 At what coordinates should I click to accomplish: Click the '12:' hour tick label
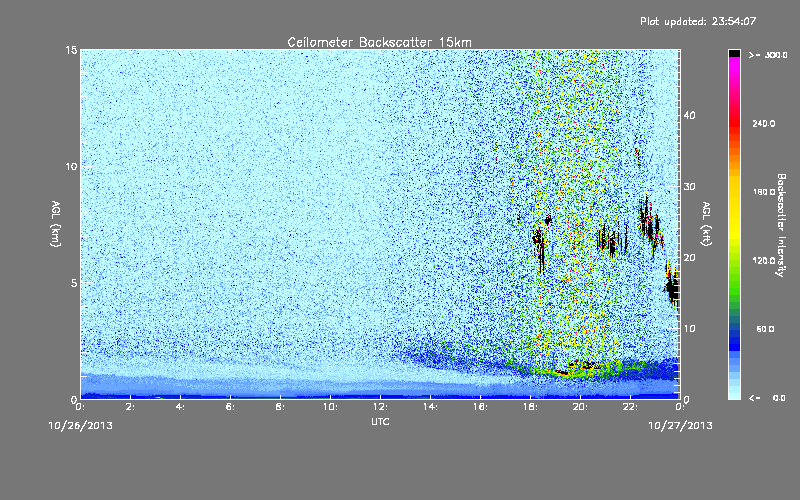tap(381, 407)
